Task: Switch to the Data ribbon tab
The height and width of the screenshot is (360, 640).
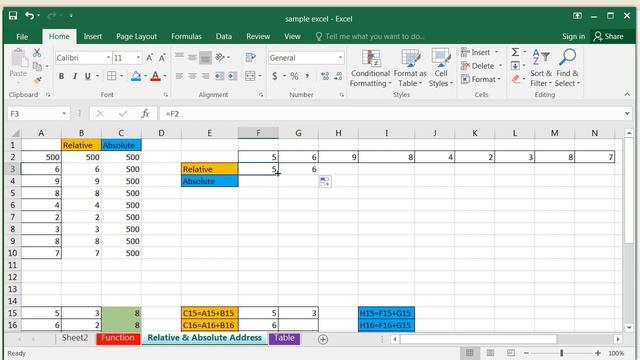Action: click(x=224, y=36)
